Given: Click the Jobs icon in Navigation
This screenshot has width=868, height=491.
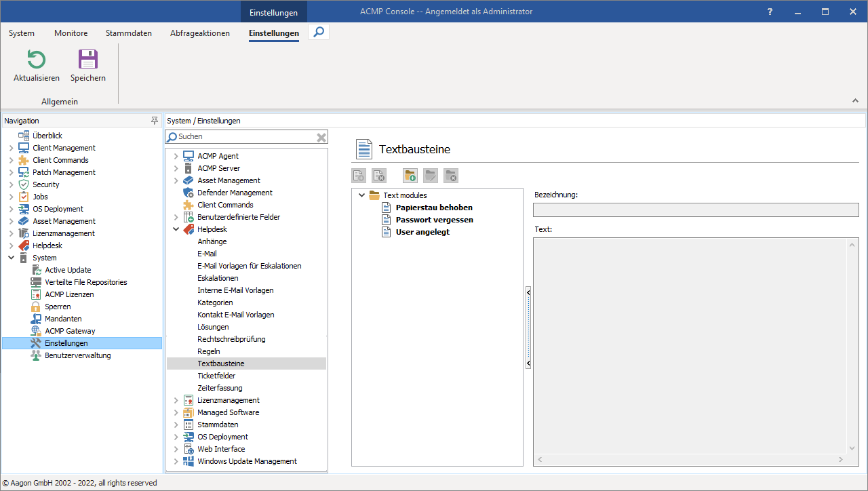Looking at the screenshot, I should (x=24, y=197).
